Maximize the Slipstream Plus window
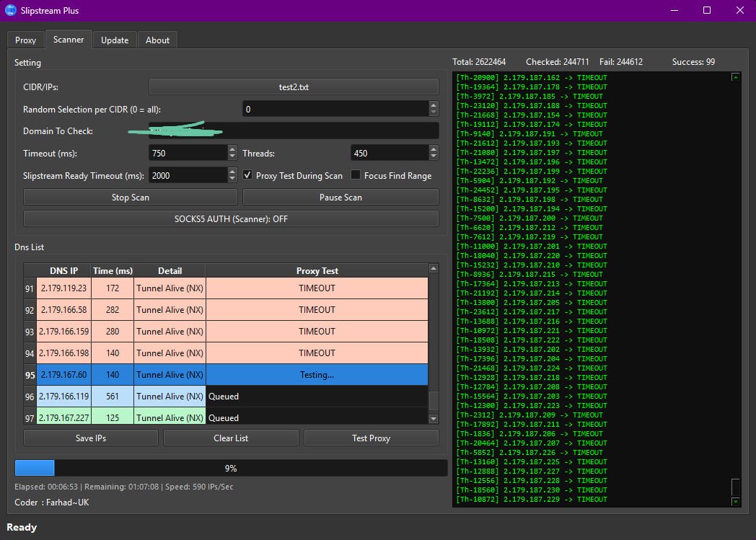The image size is (756, 540). coord(707,10)
